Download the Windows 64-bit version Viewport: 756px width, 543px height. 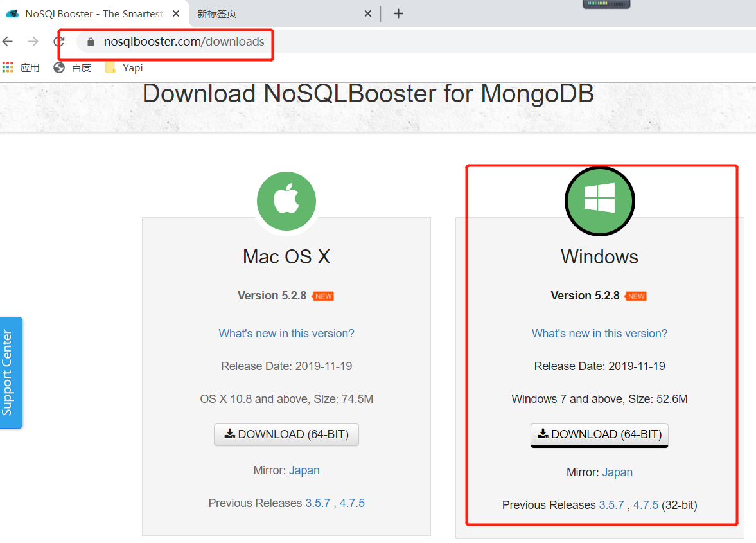pyautogui.click(x=599, y=434)
